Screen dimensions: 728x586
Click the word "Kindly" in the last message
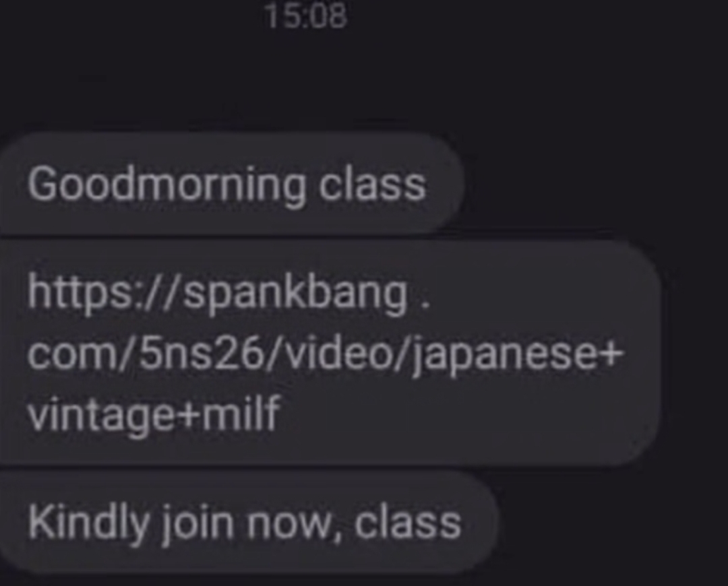(x=88, y=524)
